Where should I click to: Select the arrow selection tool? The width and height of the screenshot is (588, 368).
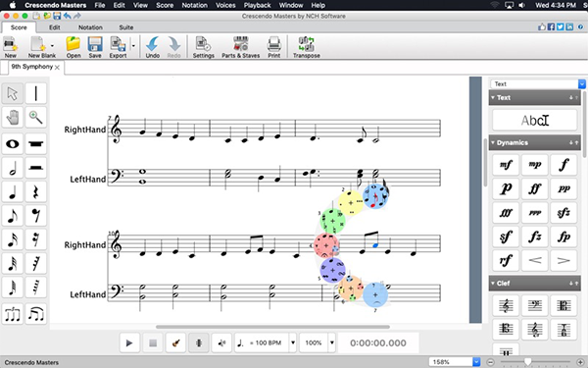point(13,93)
